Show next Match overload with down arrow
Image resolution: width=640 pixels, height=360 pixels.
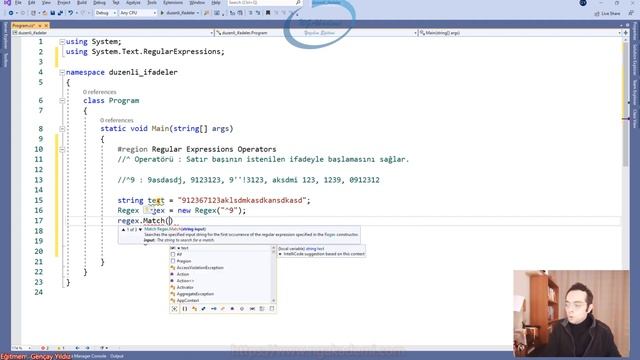[x=140, y=230]
